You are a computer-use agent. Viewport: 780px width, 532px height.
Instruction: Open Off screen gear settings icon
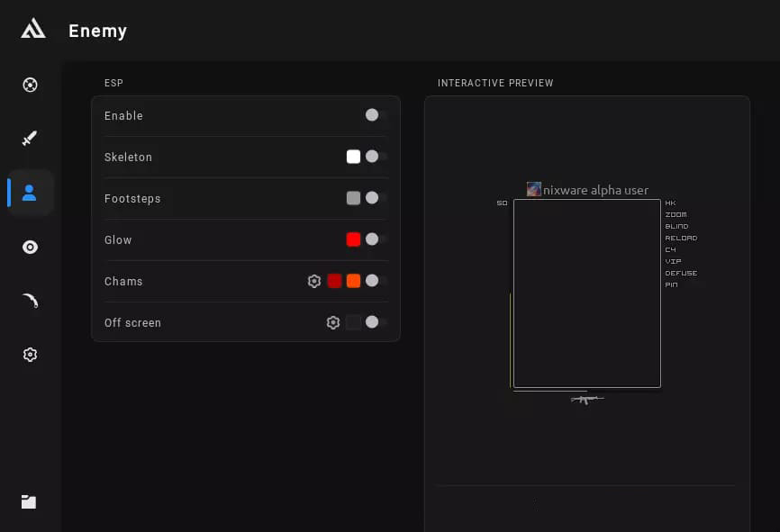point(332,322)
